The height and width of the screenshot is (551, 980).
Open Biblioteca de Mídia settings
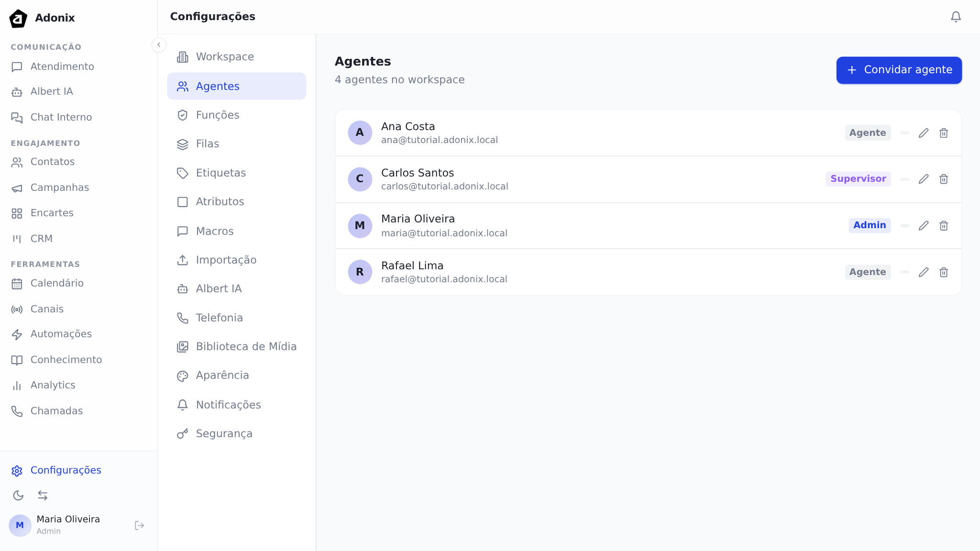coord(246,346)
